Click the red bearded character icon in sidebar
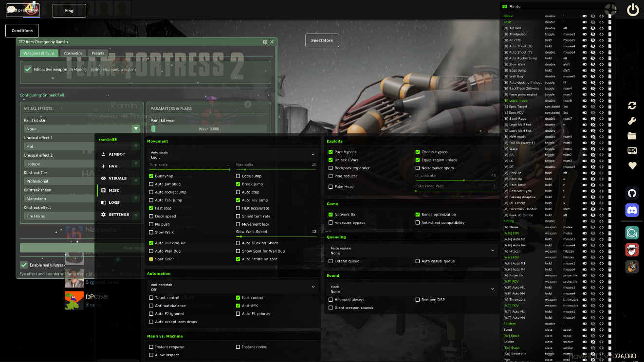Screen dimensions: 644x362 coord(632,250)
